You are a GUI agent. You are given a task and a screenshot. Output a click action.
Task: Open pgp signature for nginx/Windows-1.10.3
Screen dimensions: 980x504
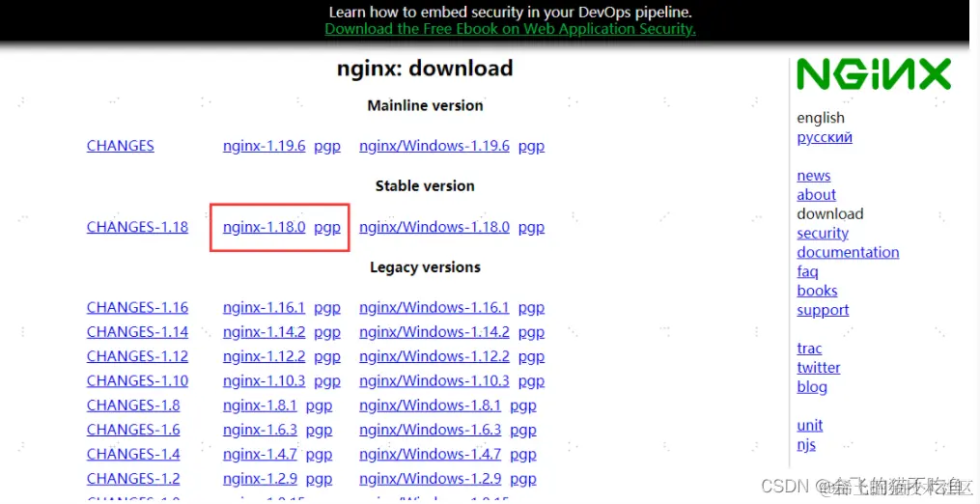point(531,382)
